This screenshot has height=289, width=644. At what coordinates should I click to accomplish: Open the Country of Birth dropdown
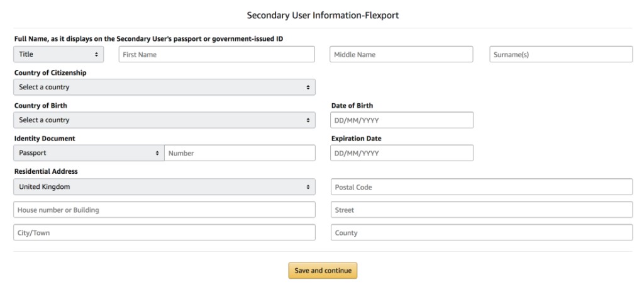click(x=164, y=120)
